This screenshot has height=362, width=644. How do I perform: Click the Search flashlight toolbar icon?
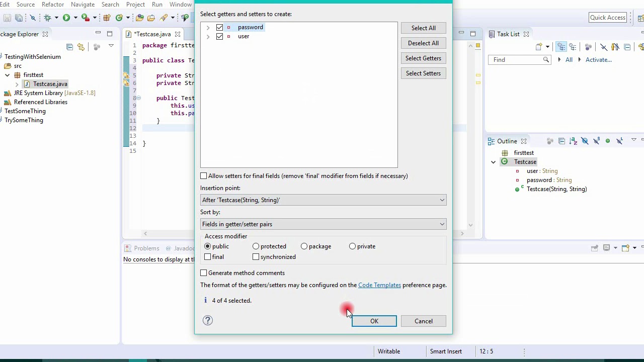164,18
